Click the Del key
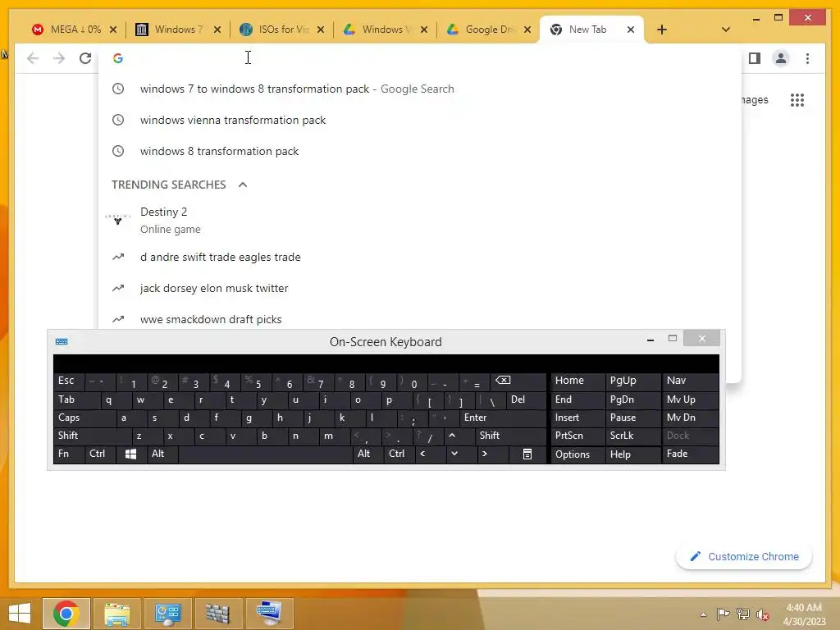840x630 pixels. click(x=526, y=399)
